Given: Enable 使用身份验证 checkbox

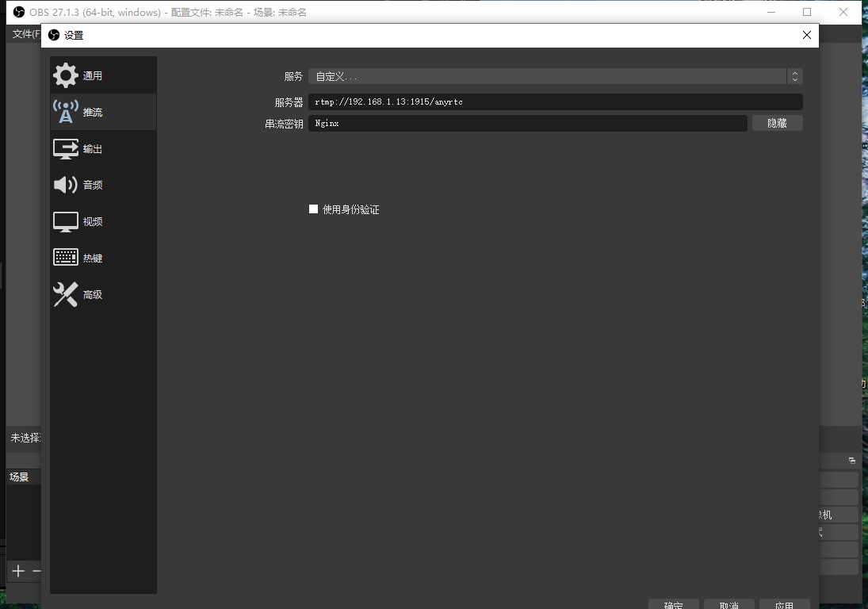Looking at the screenshot, I should point(313,209).
